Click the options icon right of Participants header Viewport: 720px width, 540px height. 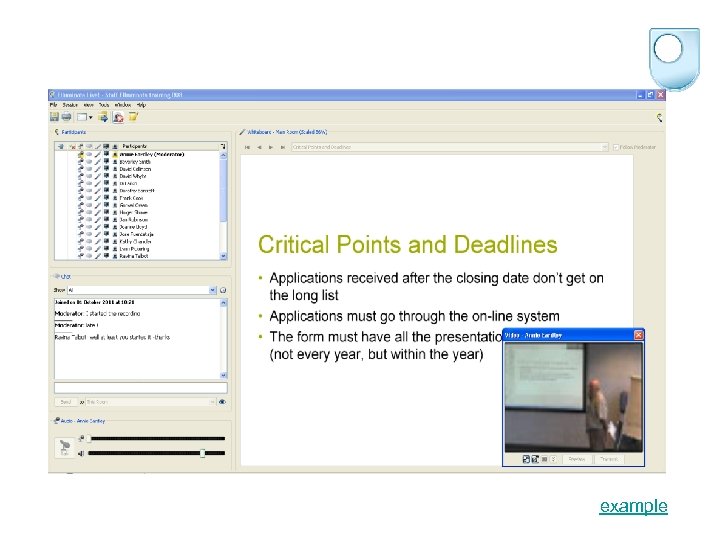(x=223, y=146)
